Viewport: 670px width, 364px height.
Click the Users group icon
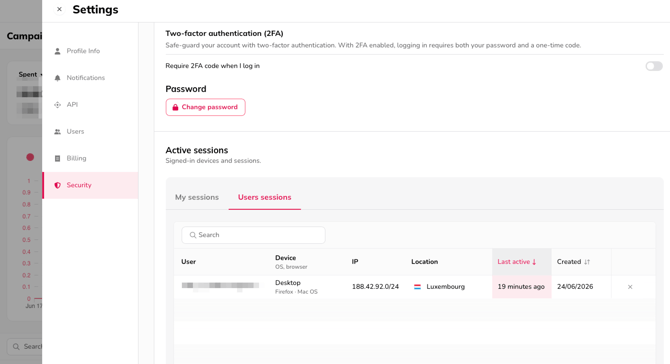point(57,132)
